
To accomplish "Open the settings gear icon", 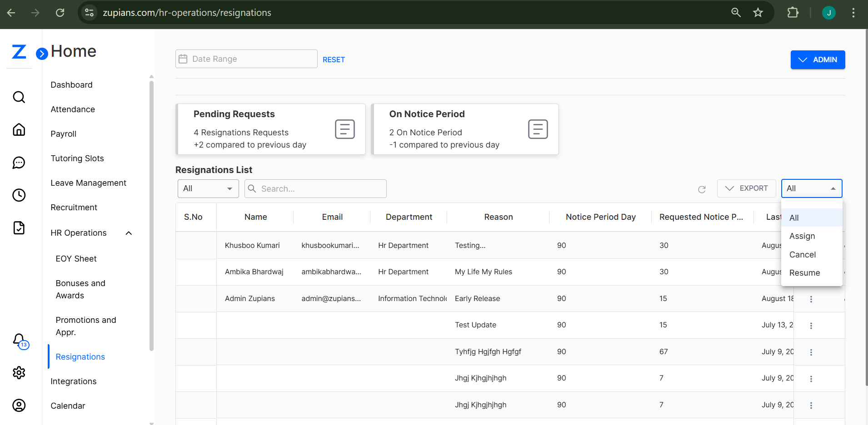I will tap(19, 372).
